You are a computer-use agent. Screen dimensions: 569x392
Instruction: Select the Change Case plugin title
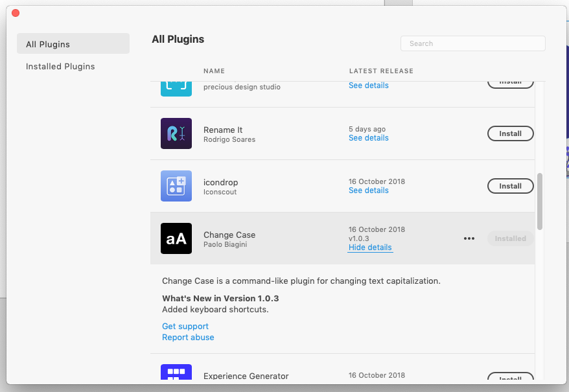coord(229,235)
